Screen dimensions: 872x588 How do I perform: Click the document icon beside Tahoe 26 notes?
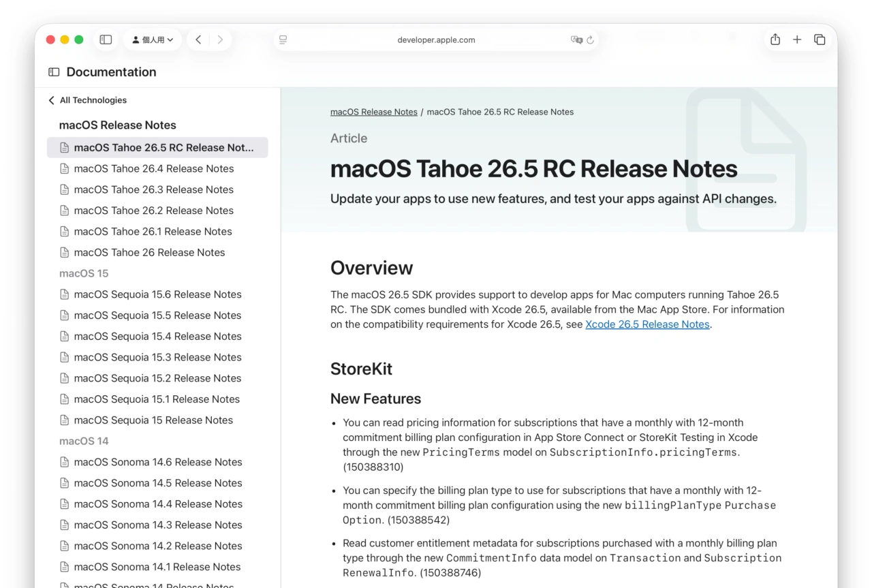[65, 252]
